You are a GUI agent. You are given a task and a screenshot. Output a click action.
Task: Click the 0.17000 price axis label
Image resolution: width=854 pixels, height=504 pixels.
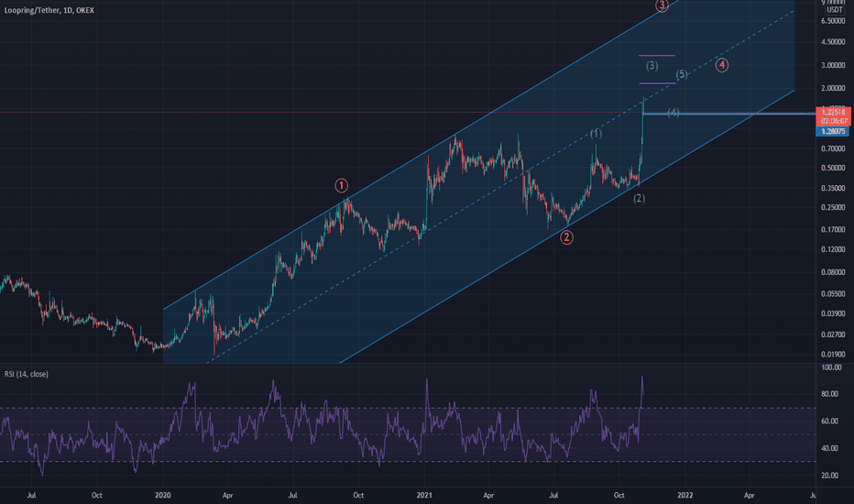click(833, 230)
